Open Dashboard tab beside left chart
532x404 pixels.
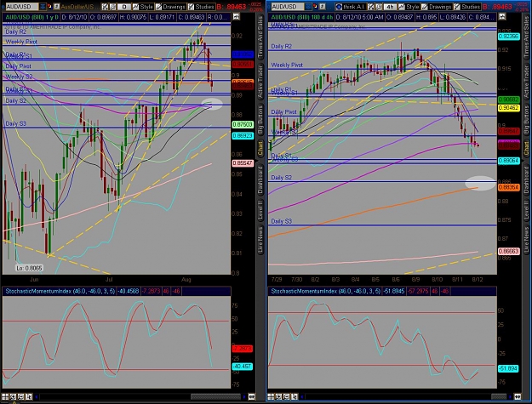(260, 179)
